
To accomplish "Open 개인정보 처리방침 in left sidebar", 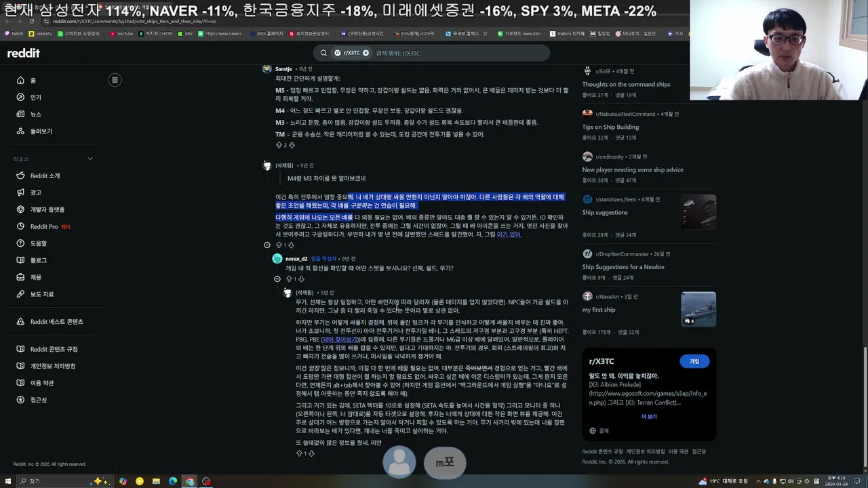I will click(x=54, y=366).
